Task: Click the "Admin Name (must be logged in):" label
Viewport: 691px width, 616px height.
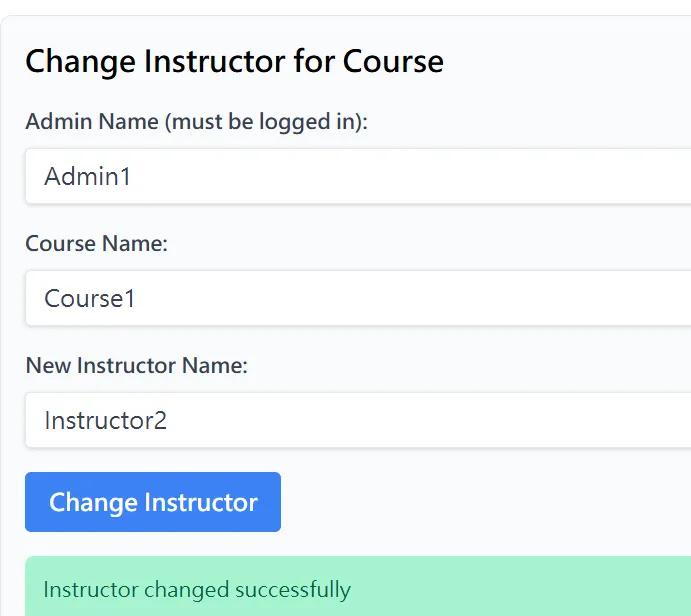Action: [197, 122]
